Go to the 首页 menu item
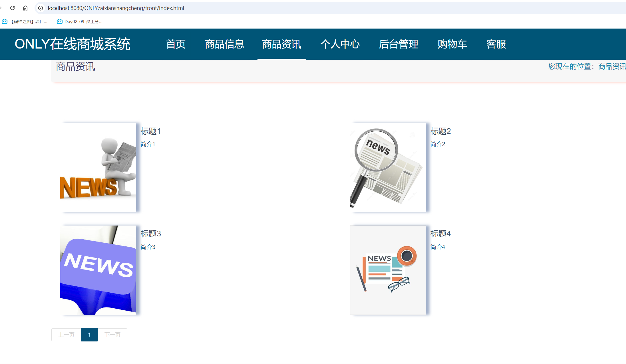This screenshot has width=626, height=364. tap(176, 44)
